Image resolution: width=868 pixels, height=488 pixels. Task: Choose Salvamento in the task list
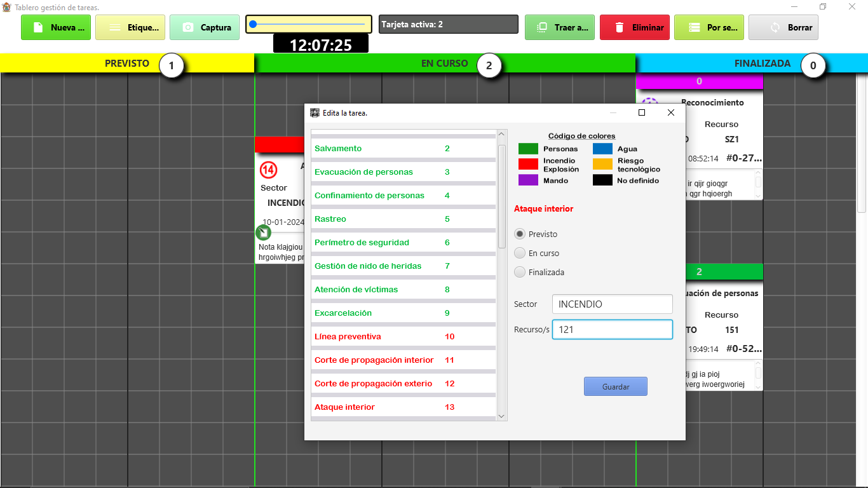403,149
